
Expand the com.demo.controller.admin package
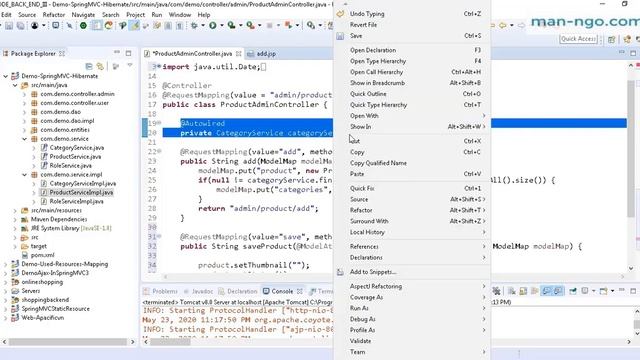pos(24,94)
